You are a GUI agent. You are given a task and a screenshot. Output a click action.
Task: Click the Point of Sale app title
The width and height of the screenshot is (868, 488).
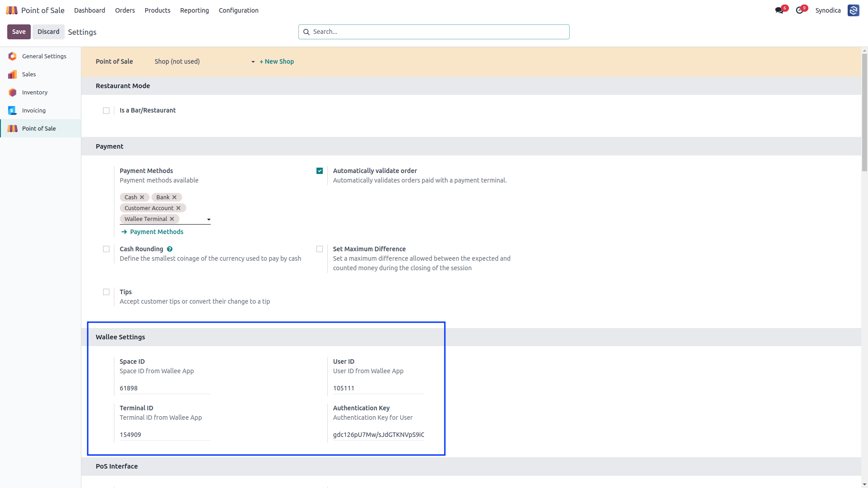tap(43, 10)
